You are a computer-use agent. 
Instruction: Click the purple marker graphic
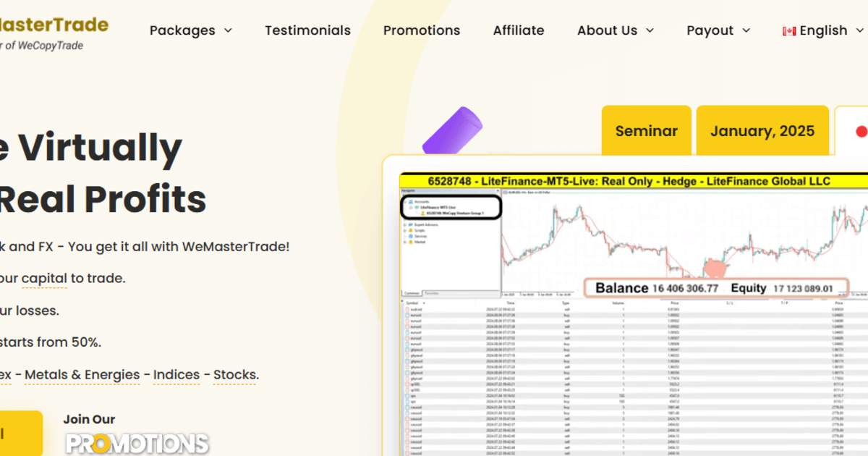452,130
